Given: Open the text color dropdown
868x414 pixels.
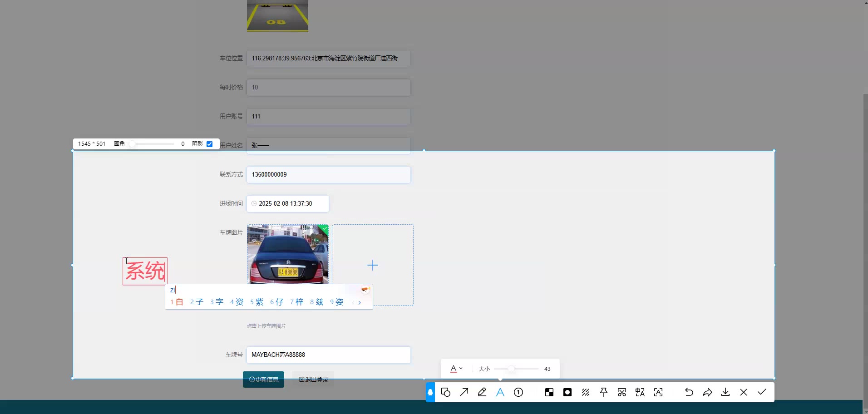Looking at the screenshot, I should coord(456,369).
